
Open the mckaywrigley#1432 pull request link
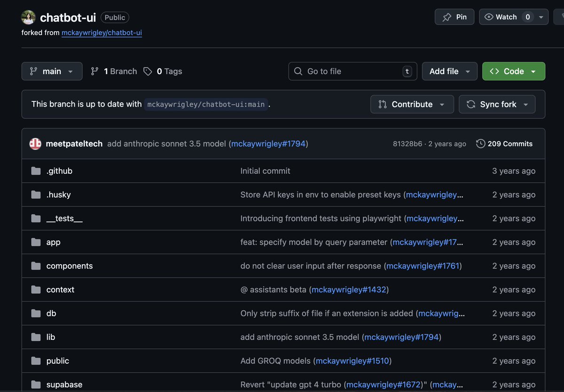click(349, 290)
